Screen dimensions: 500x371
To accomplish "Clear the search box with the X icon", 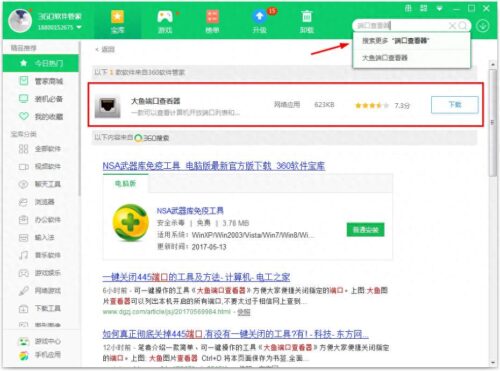I will [452, 25].
